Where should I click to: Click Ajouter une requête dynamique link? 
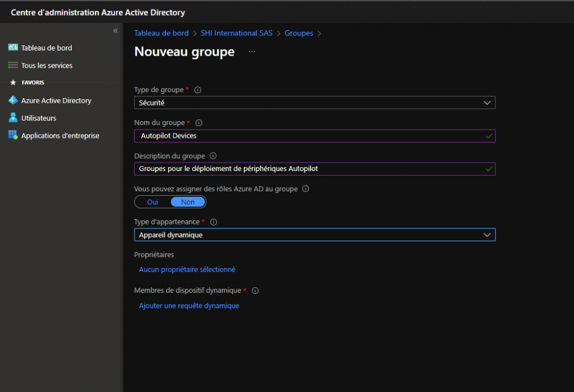(x=189, y=306)
